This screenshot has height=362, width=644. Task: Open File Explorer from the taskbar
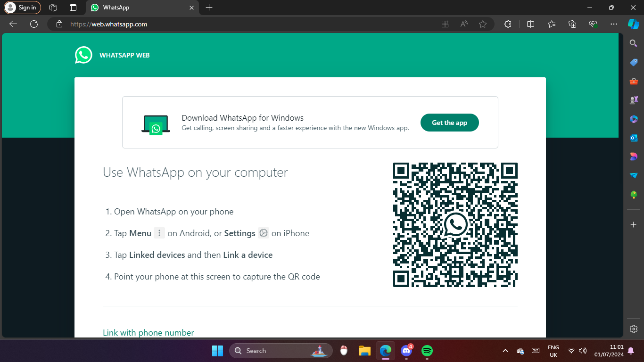click(364, 351)
